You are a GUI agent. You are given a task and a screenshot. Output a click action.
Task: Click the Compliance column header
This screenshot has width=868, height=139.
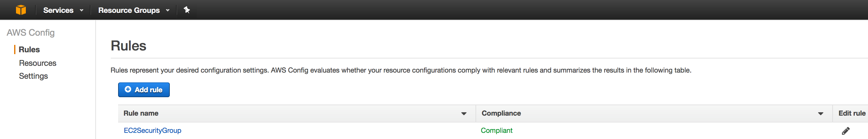501,113
